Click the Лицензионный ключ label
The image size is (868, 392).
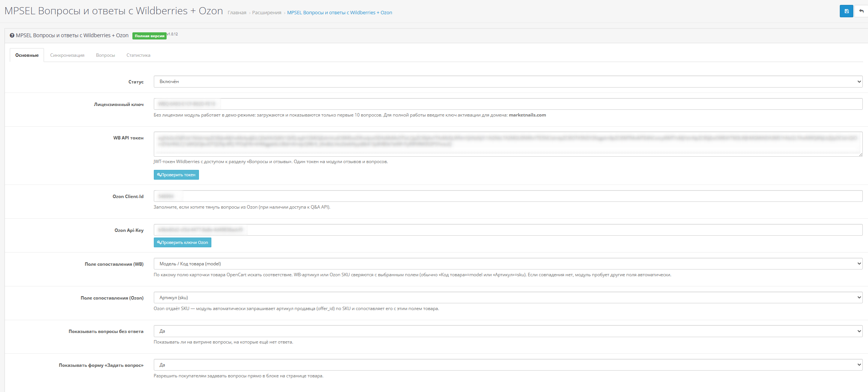(x=119, y=104)
